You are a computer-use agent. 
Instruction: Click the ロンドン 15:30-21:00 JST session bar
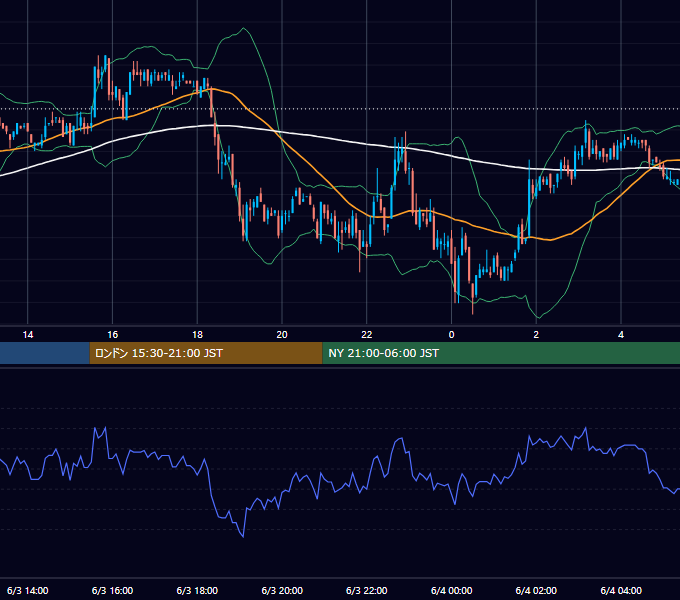pos(206,353)
